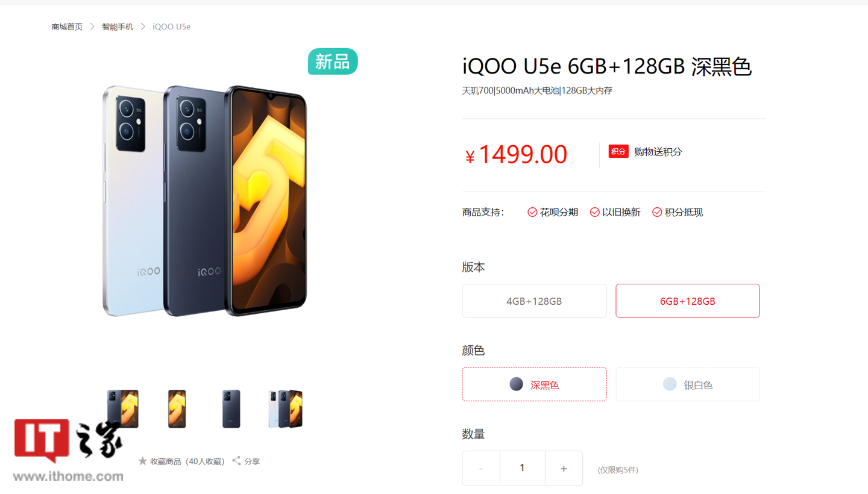Click the red 积分 points badge
The width and height of the screenshot is (868, 494).
coord(618,151)
